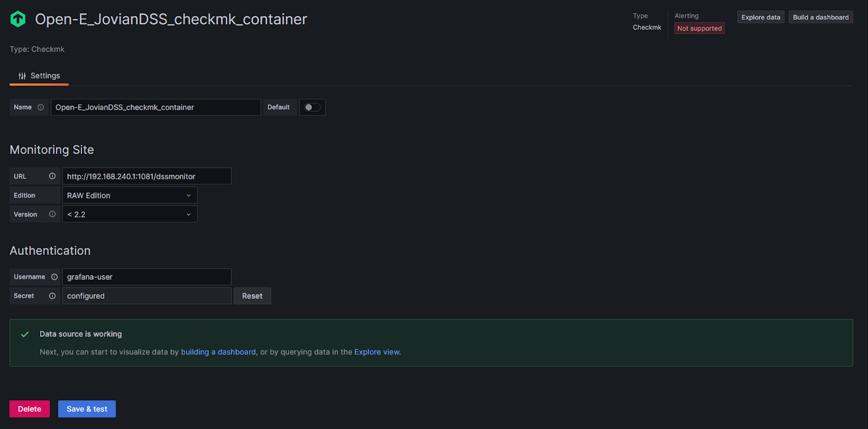Click the 'Checkmk' type value in header
The width and height of the screenshot is (868, 429).
point(647,27)
